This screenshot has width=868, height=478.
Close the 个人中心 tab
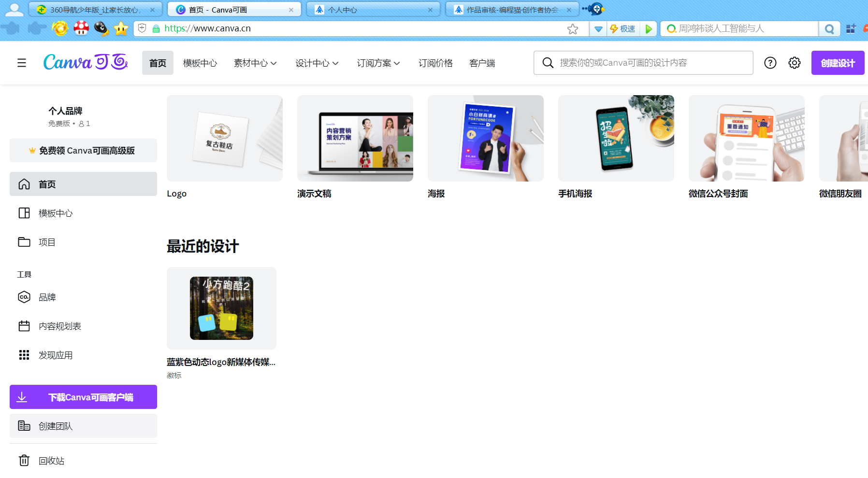tap(430, 10)
